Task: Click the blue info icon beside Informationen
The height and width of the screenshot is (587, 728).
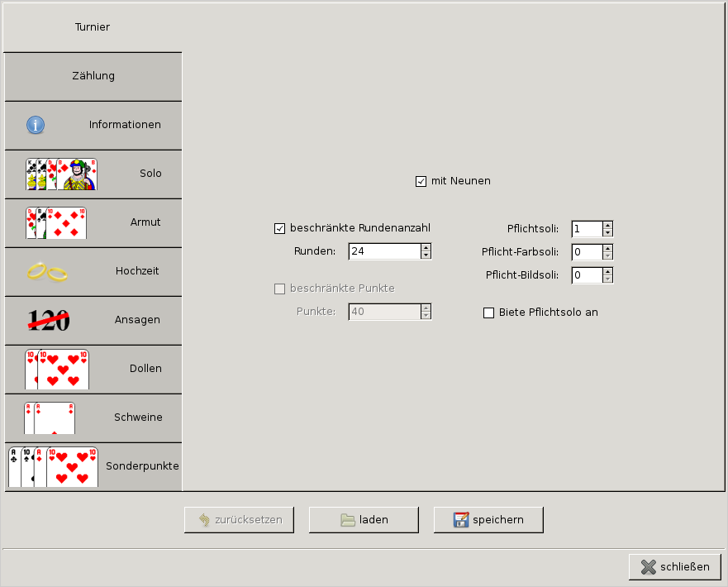Action: coord(36,125)
